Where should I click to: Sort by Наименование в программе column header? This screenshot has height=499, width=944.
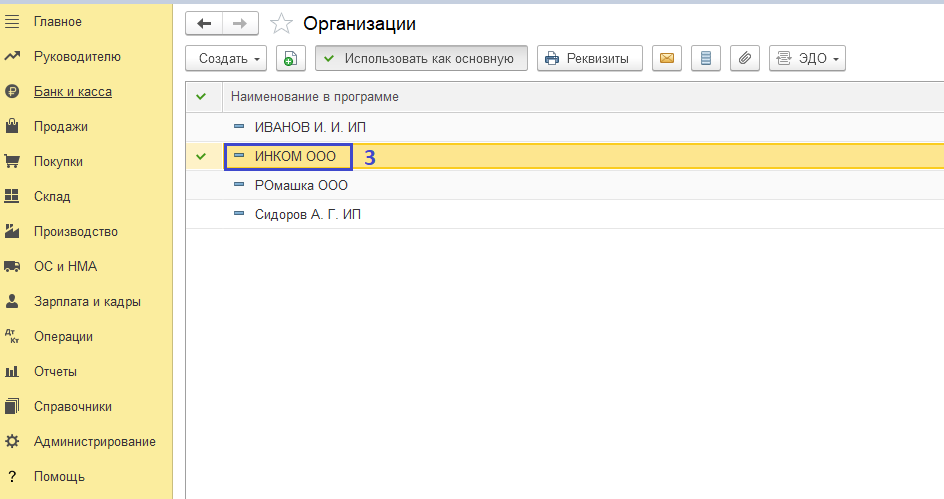(x=314, y=96)
